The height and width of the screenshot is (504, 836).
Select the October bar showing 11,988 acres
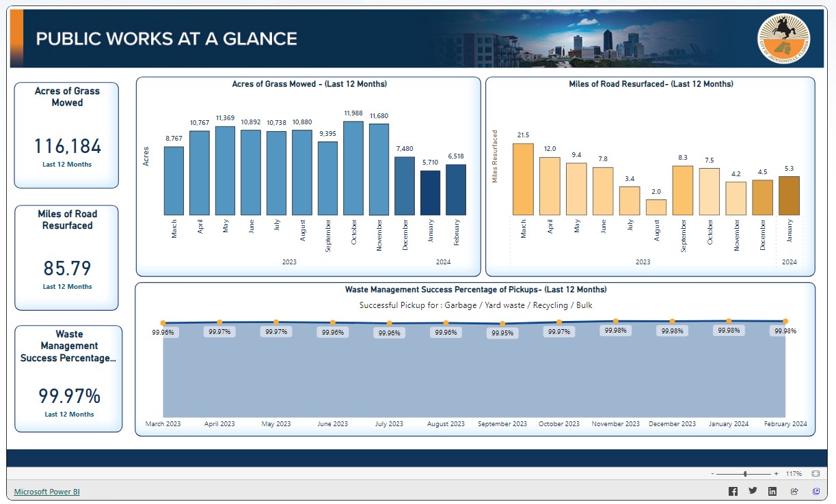[353, 167]
